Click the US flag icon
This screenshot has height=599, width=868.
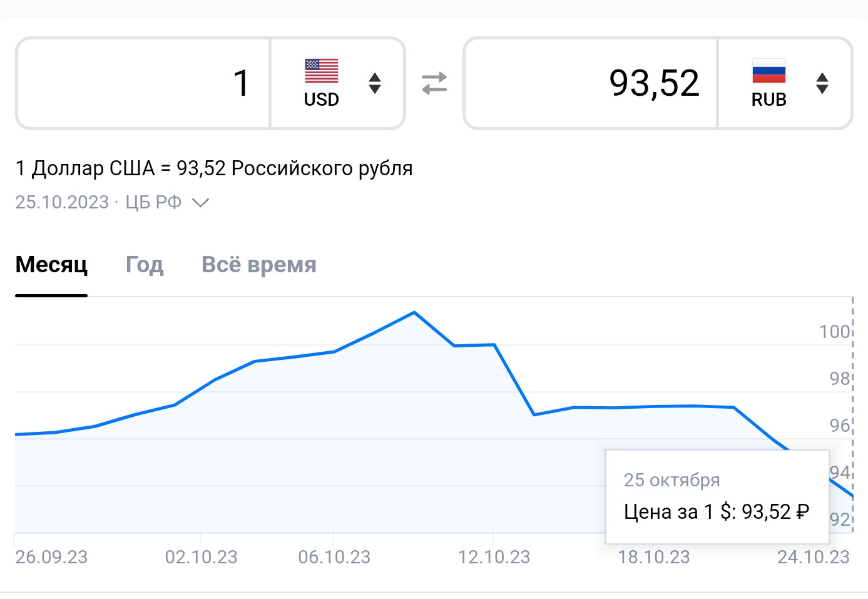coord(322,71)
